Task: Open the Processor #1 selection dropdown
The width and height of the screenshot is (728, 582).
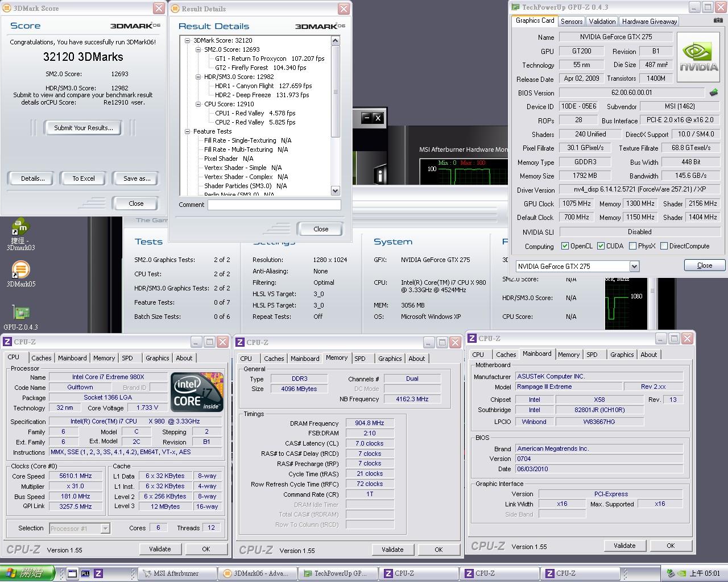Action: (x=105, y=529)
